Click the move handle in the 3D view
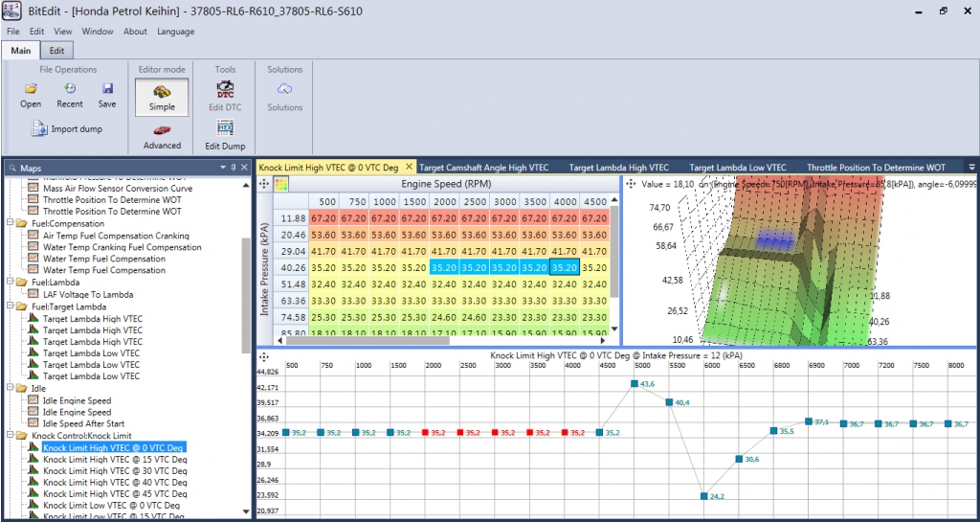Screen dimensions: 980x522 (631, 185)
